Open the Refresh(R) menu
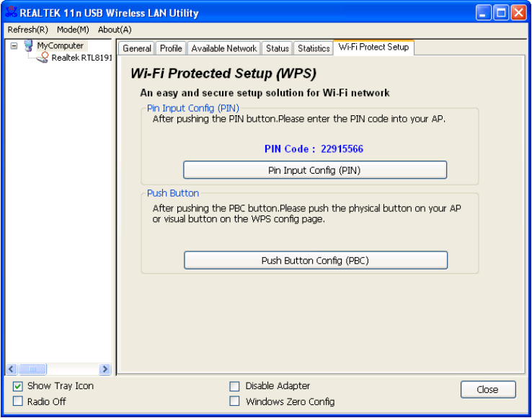The image size is (532, 418). tap(28, 30)
